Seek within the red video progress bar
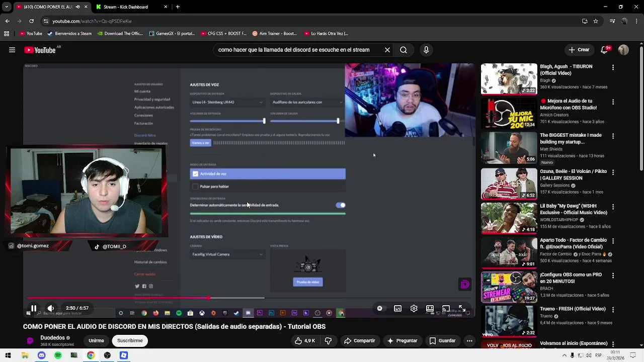Image resolution: width=644 pixels, height=362 pixels. click(x=117, y=298)
